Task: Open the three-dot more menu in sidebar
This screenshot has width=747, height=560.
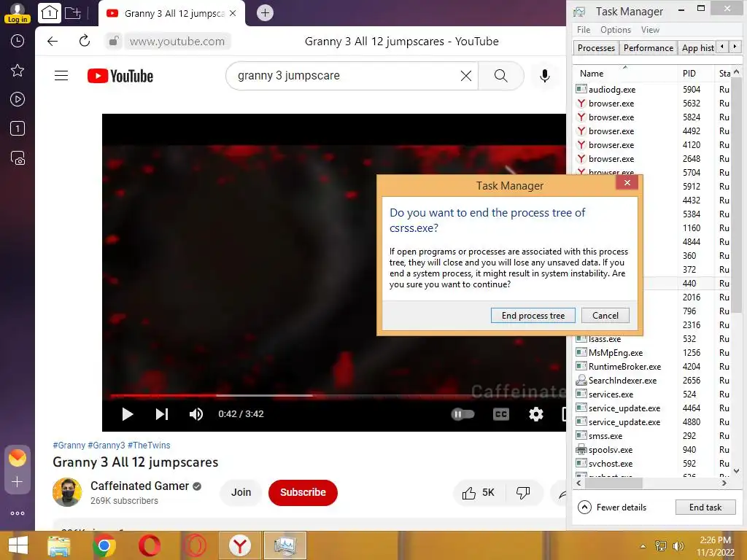Action: click(x=18, y=513)
